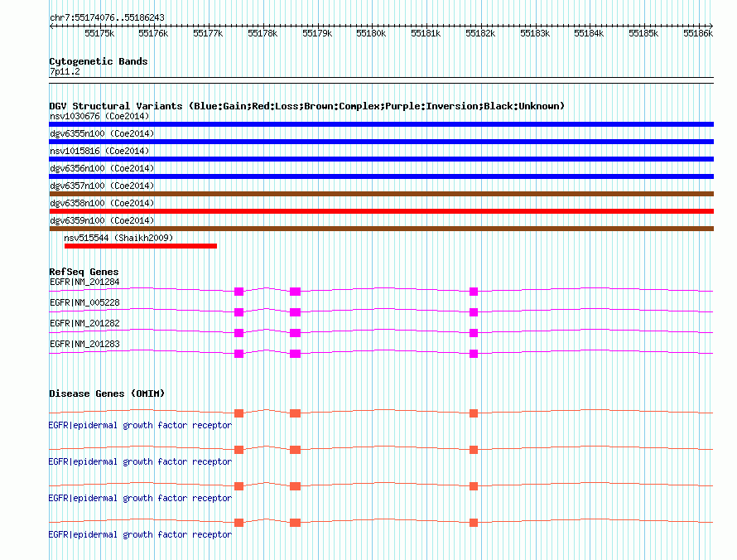
Task: Click the RefSeq Genes track title
Action: pos(84,272)
